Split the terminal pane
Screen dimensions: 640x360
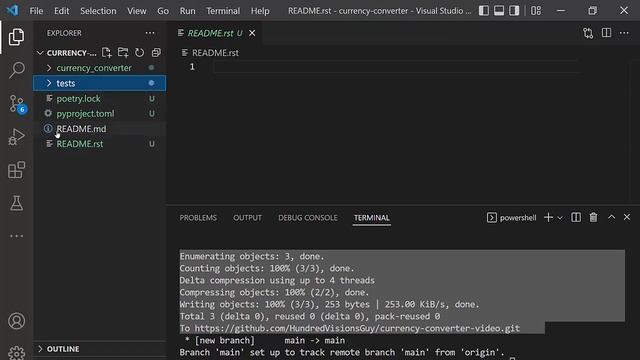point(576,218)
